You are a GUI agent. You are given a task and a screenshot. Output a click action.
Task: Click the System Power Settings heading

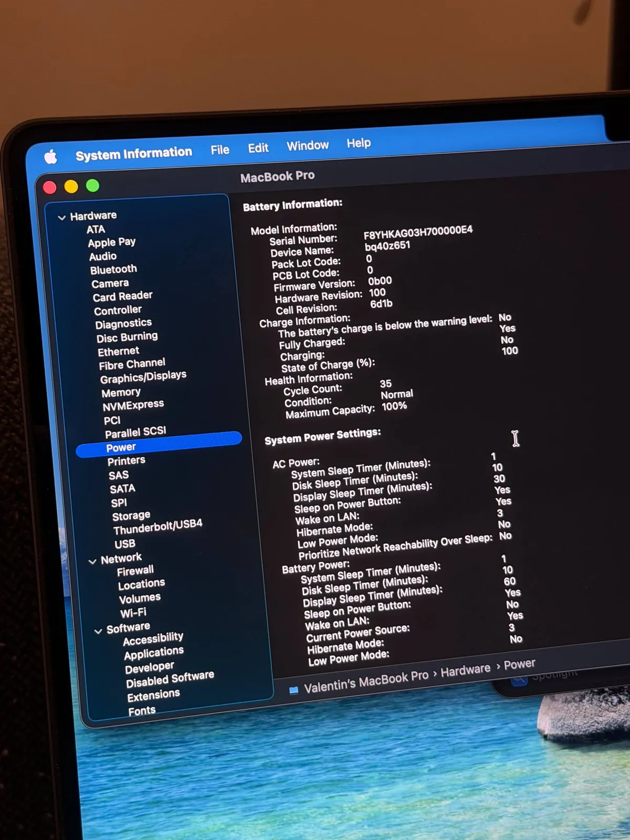323,436
